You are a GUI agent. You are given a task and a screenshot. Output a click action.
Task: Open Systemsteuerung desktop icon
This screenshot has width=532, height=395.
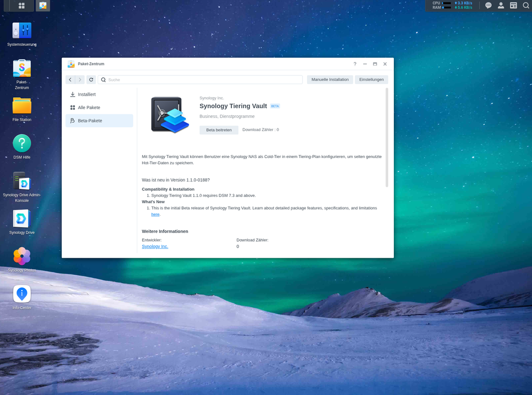(x=22, y=31)
